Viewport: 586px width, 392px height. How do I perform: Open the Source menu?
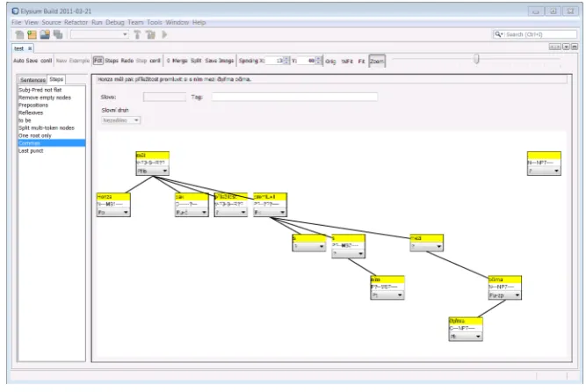pos(51,23)
